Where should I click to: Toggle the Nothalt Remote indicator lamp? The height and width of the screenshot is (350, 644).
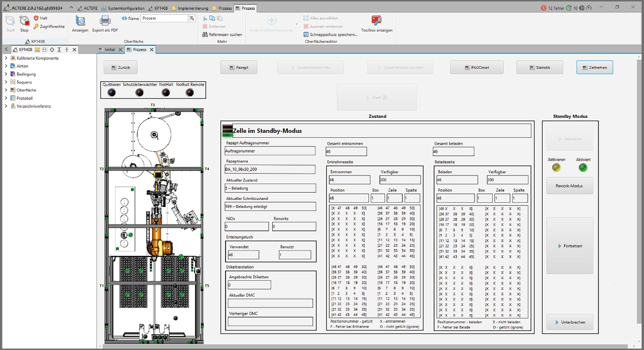click(x=190, y=93)
